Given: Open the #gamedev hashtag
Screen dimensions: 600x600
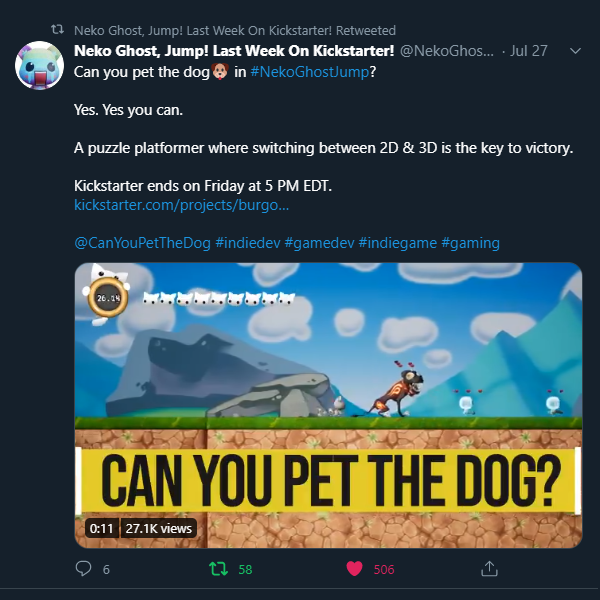Looking at the screenshot, I should [x=319, y=243].
